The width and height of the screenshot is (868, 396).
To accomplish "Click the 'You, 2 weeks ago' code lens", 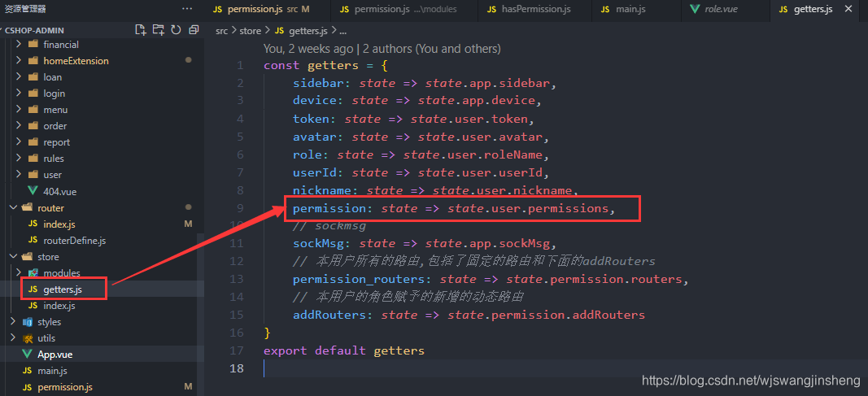I will (x=308, y=49).
